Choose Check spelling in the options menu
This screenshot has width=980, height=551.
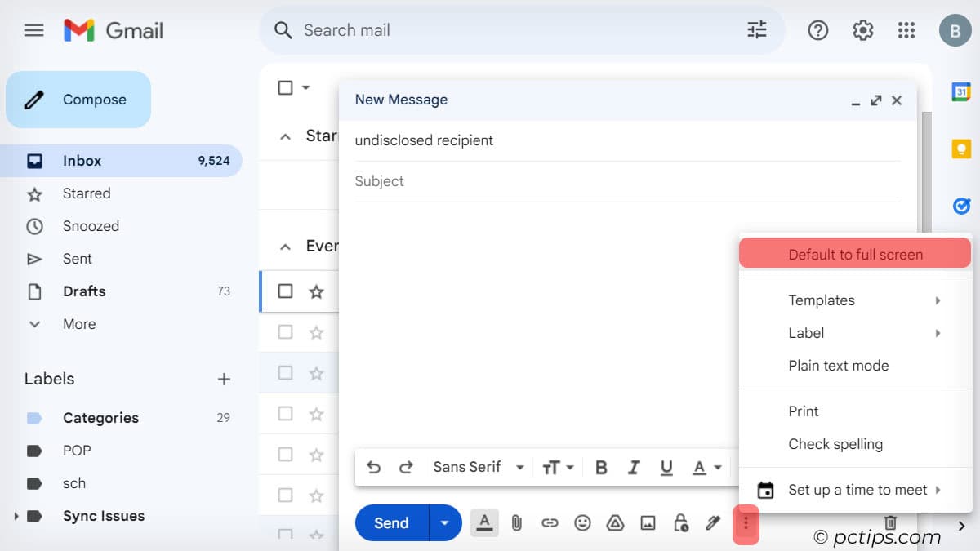coord(835,443)
